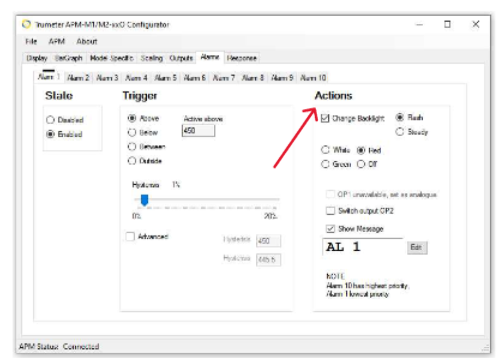
Task: Open the Alarm 3 sub-tab
Action: tap(107, 78)
